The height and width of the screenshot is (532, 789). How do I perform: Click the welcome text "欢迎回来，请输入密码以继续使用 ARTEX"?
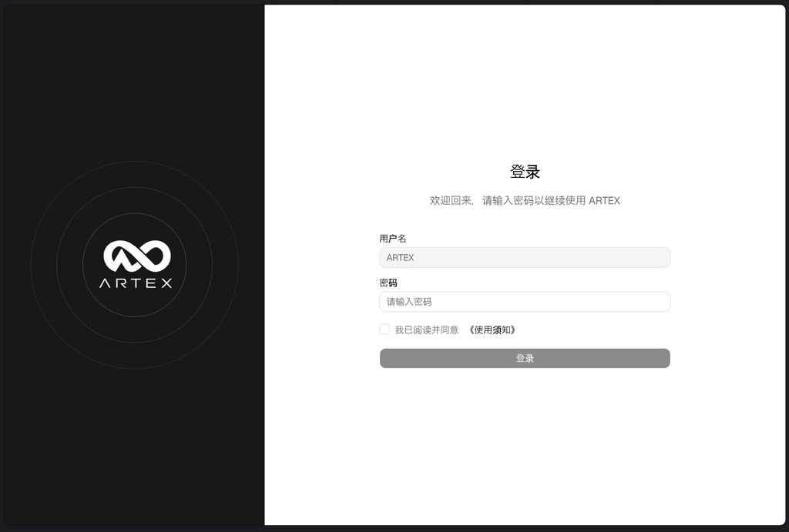coord(525,201)
